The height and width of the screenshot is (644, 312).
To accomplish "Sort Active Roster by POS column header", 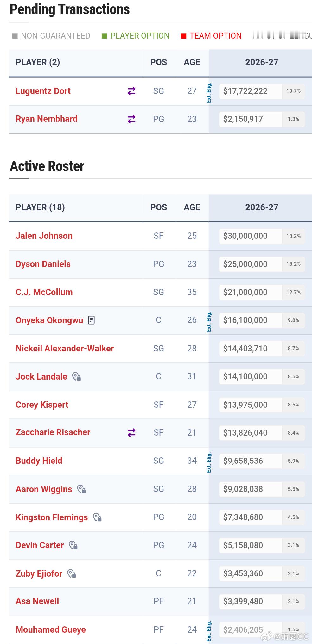I will click(x=158, y=207).
